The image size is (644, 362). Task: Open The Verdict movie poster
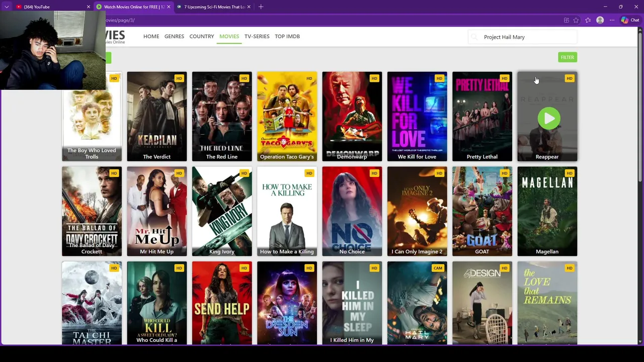point(156,116)
